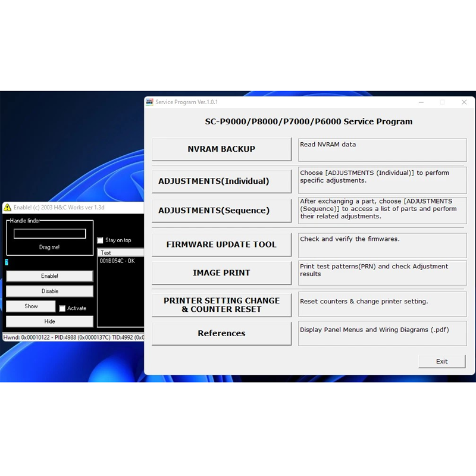Screen dimensions: 476x476
Task: Click the Disable button
Action: (x=49, y=291)
